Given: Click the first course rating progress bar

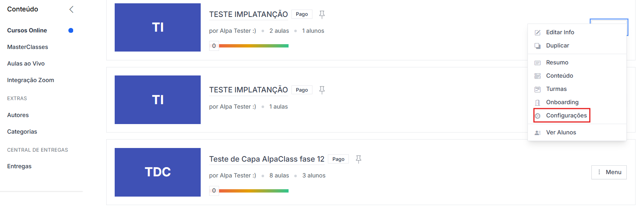Looking at the screenshot, I should point(254,46).
